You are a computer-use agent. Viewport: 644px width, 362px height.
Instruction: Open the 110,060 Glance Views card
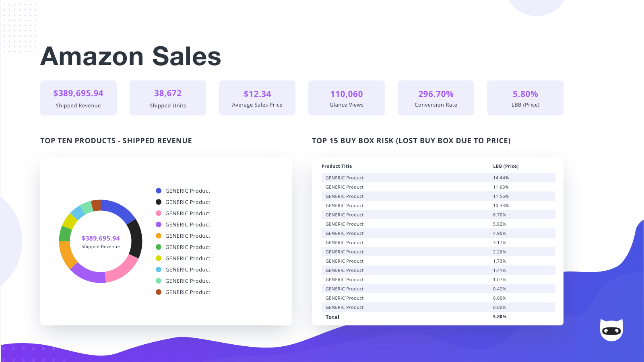[347, 98]
